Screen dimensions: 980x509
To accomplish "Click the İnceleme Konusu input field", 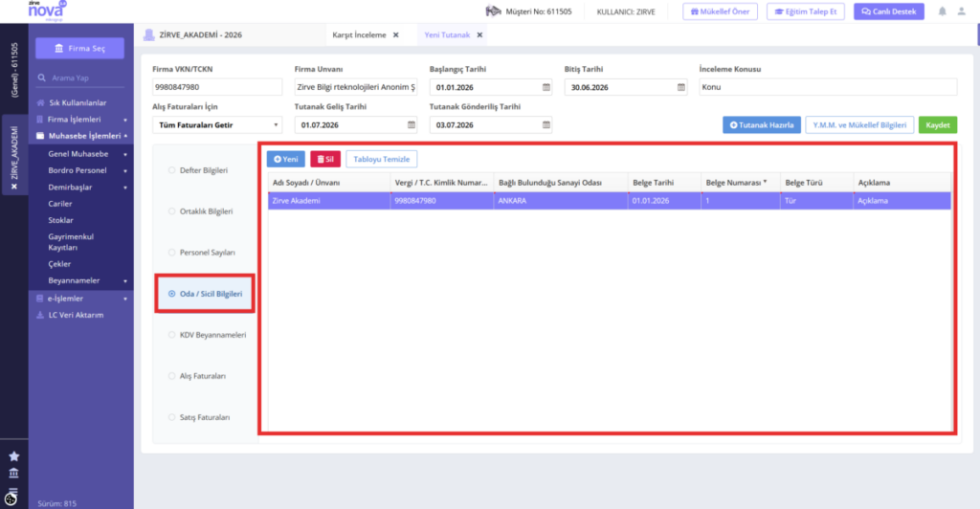I will tap(828, 87).
